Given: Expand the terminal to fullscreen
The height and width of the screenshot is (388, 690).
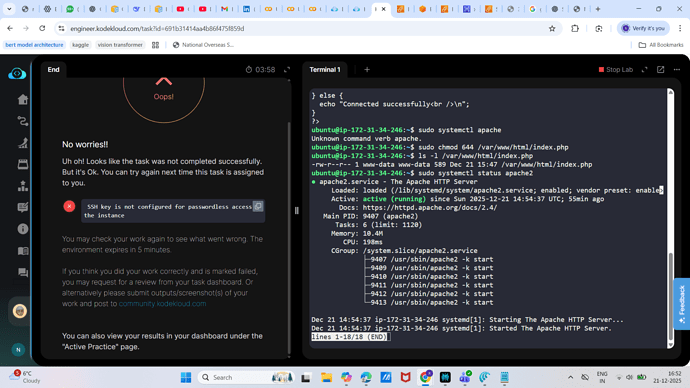Looking at the screenshot, I should pos(645,70).
